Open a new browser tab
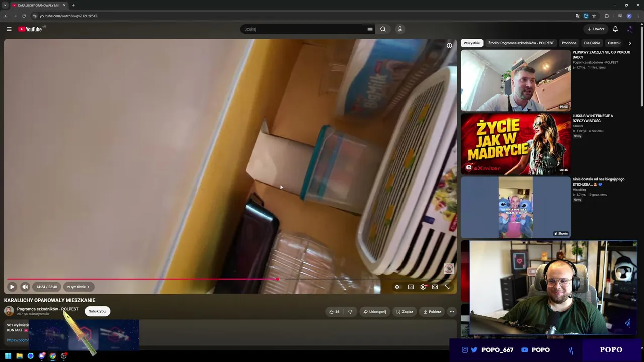This screenshot has height=362, width=644. tap(73, 5)
